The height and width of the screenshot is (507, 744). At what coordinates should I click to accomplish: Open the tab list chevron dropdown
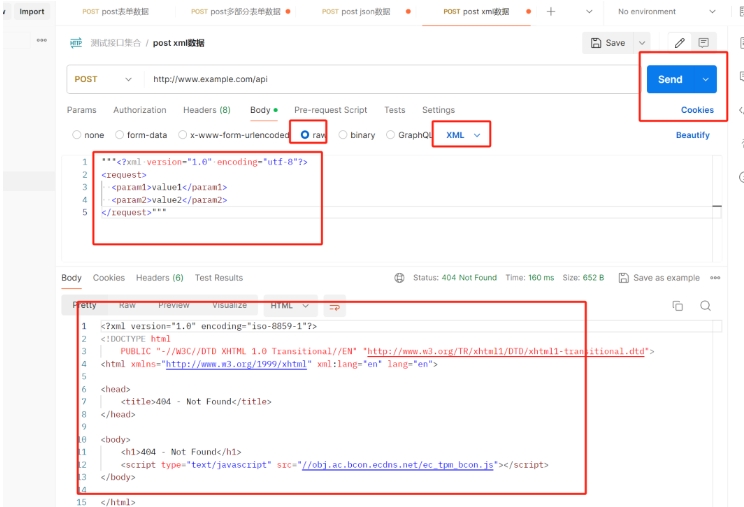click(589, 11)
